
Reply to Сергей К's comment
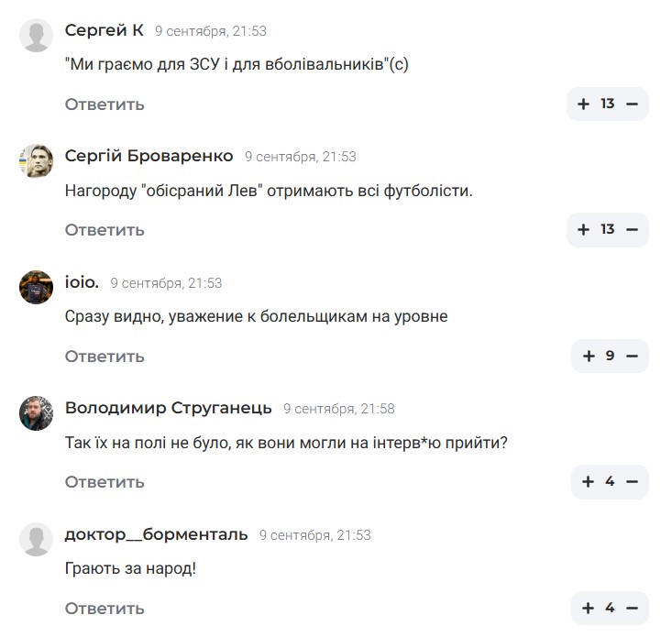(x=105, y=104)
